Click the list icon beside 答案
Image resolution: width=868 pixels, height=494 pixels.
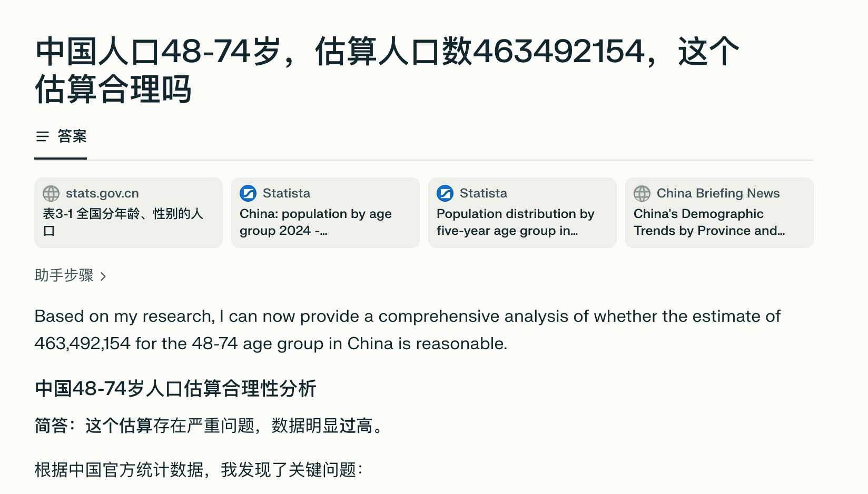click(x=42, y=137)
